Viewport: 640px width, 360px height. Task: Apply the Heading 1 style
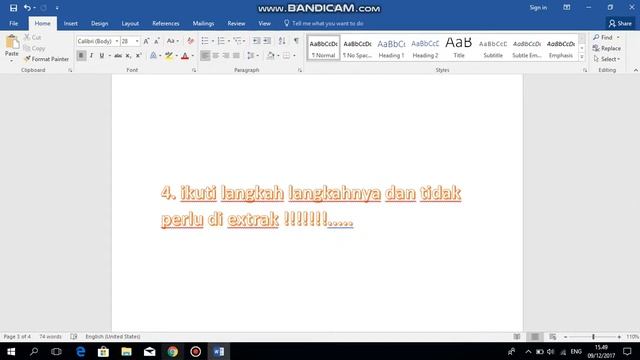(x=391, y=48)
